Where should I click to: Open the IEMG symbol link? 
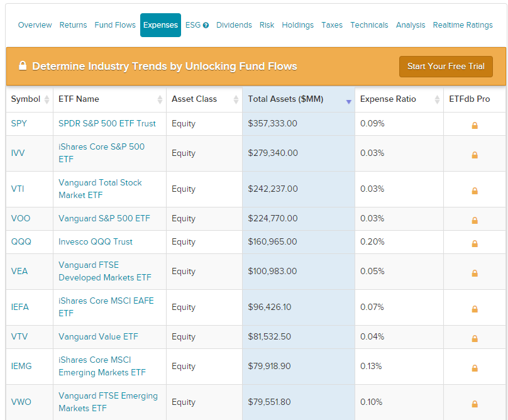point(21,366)
